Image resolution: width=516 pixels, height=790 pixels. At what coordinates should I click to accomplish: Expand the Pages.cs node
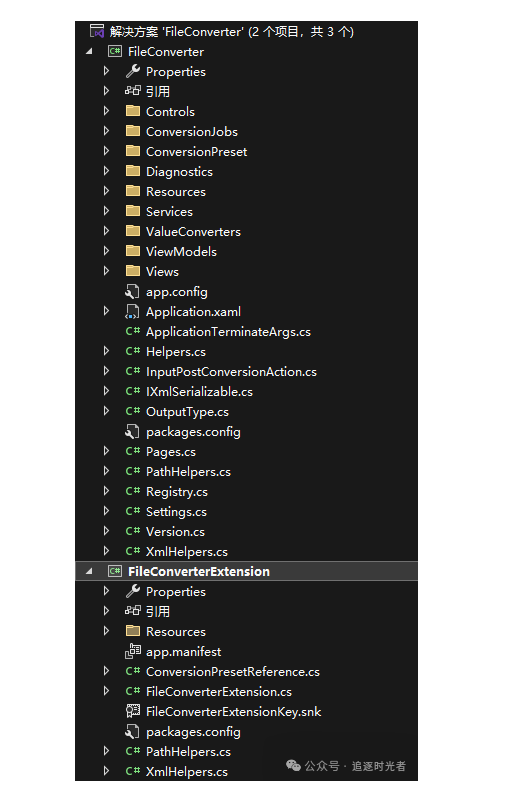pyautogui.click(x=106, y=451)
